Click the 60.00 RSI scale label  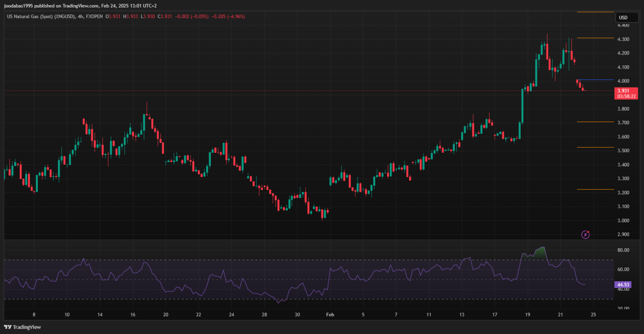point(623,269)
